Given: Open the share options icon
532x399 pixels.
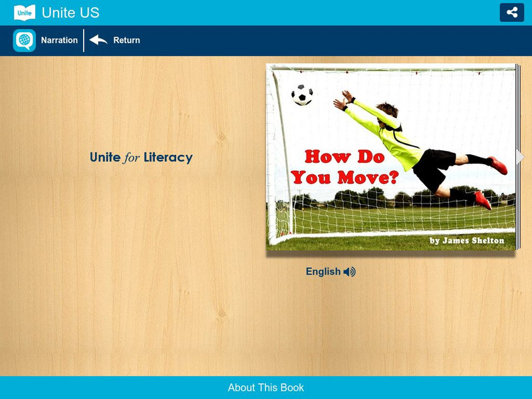Looking at the screenshot, I should pyautogui.click(x=511, y=13).
